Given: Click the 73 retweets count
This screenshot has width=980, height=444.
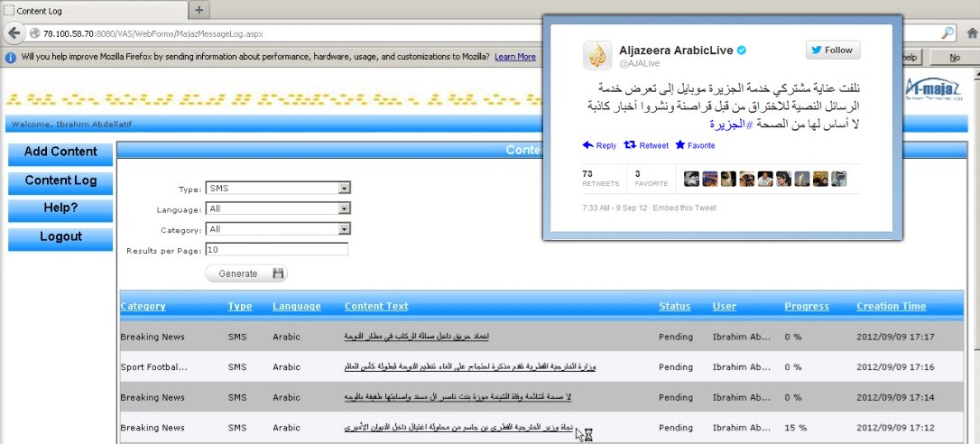Looking at the screenshot, I should (x=587, y=173).
